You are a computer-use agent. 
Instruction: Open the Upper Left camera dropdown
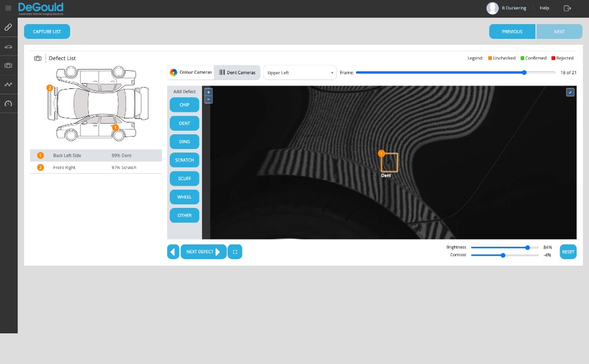[x=300, y=72]
